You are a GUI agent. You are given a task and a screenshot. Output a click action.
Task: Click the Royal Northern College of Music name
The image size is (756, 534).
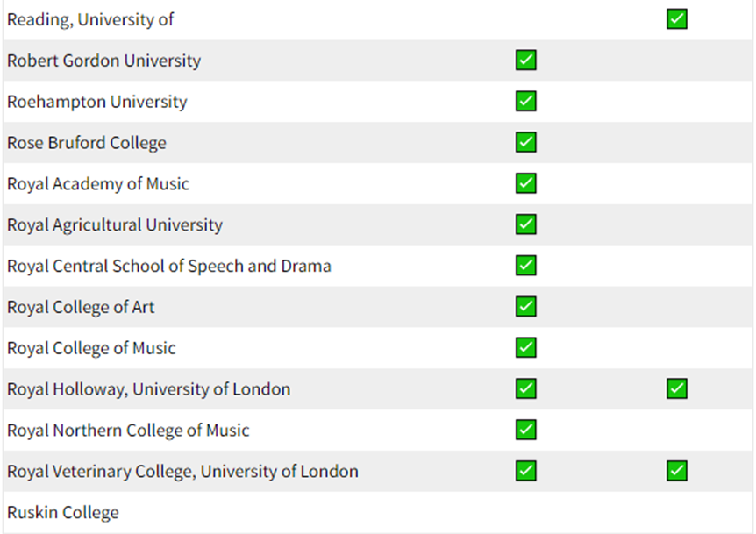tap(128, 431)
